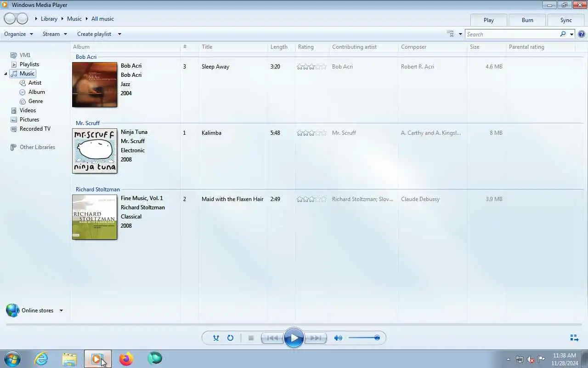Open Online stores dropdown arrow
The height and width of the screenshot is (368, 588).
pos(61,310)
